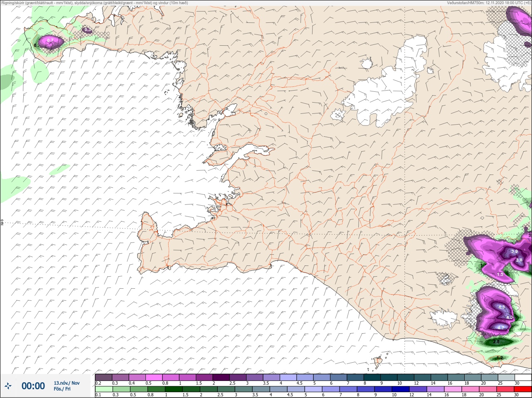Image resolution: width=532 pixels, height=398 pixels.
Task: Select upper legend white swatch at 30
Action: (523, 378)
